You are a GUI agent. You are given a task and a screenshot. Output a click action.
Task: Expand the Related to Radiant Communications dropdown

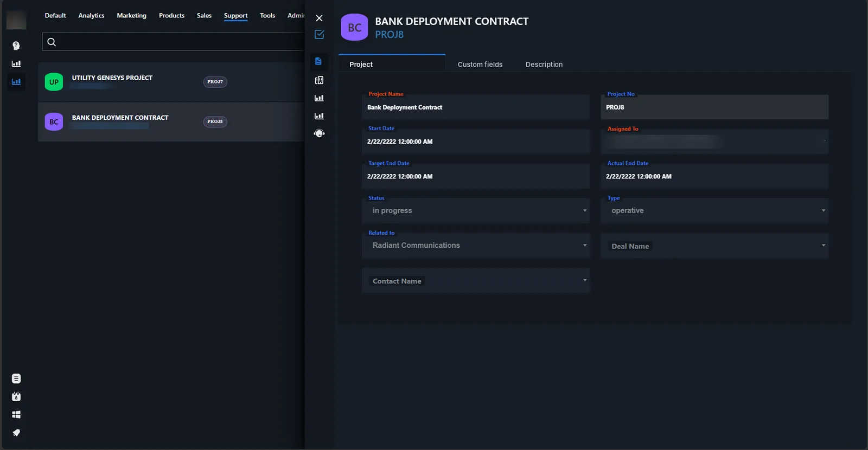point(476,245)
